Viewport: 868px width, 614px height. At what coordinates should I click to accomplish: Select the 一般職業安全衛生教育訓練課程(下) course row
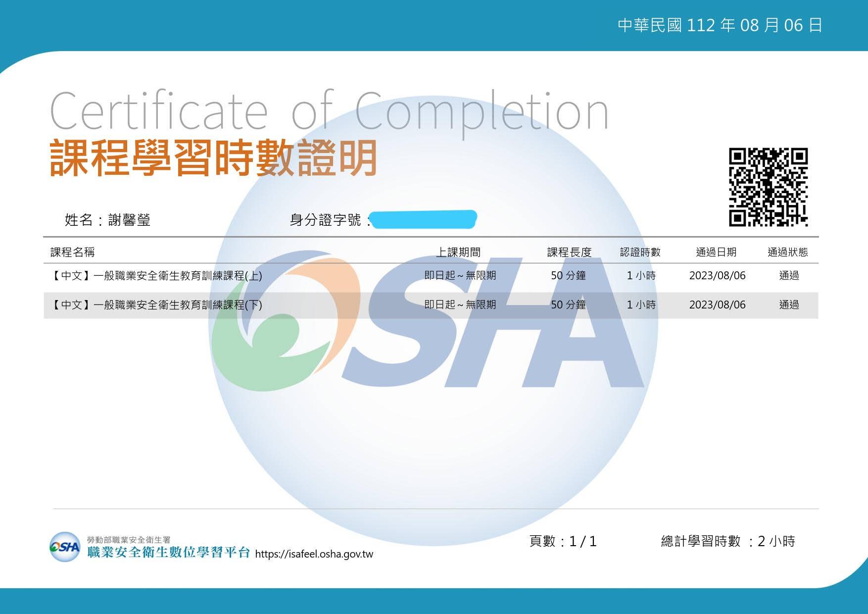(x=156, y=305)
